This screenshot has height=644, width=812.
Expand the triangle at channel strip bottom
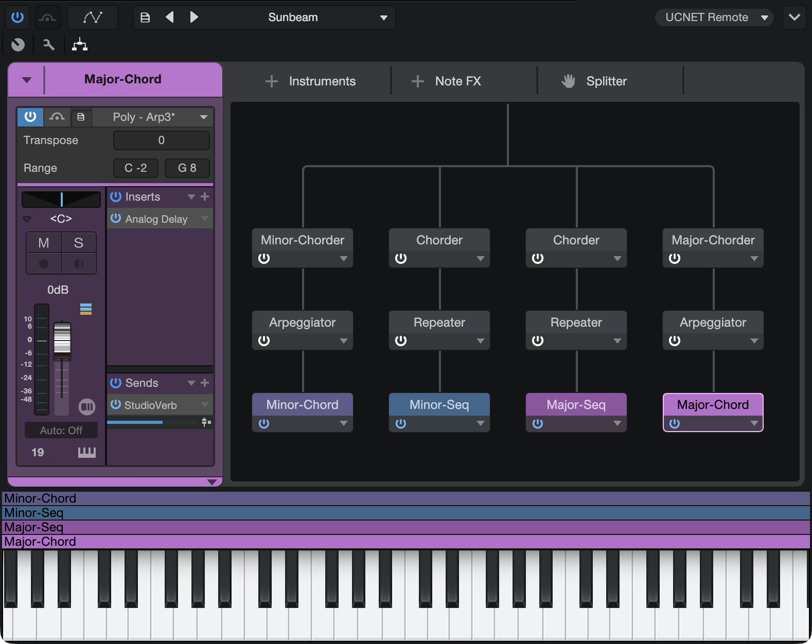coord(212,482)
